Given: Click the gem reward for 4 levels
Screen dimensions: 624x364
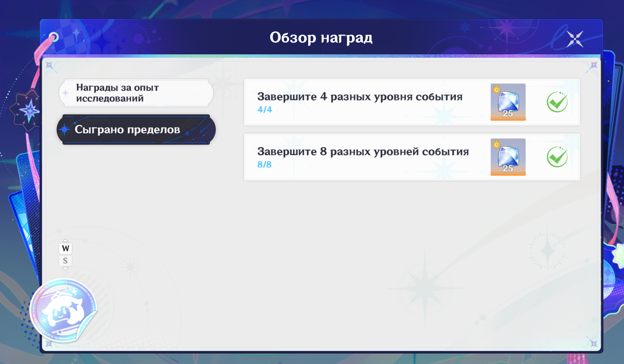Looking at the screenshot, I should 508,102.
